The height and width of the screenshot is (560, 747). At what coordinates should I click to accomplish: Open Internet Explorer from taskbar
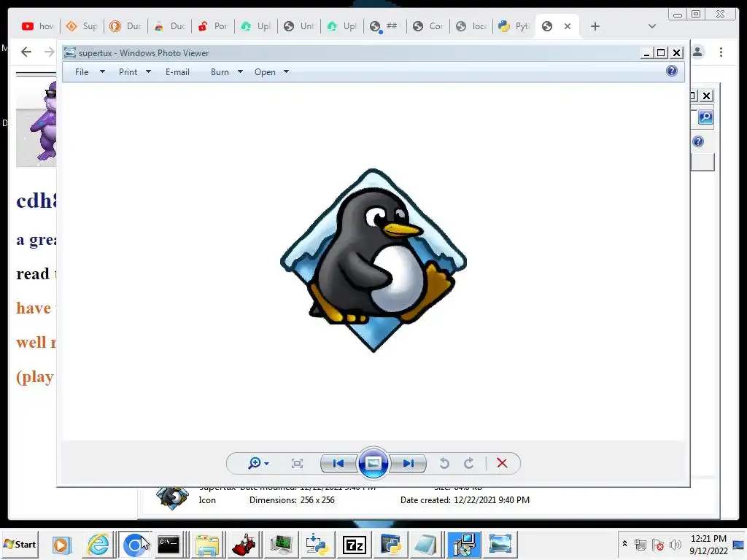pyautogui.click(x=98, y=544)
